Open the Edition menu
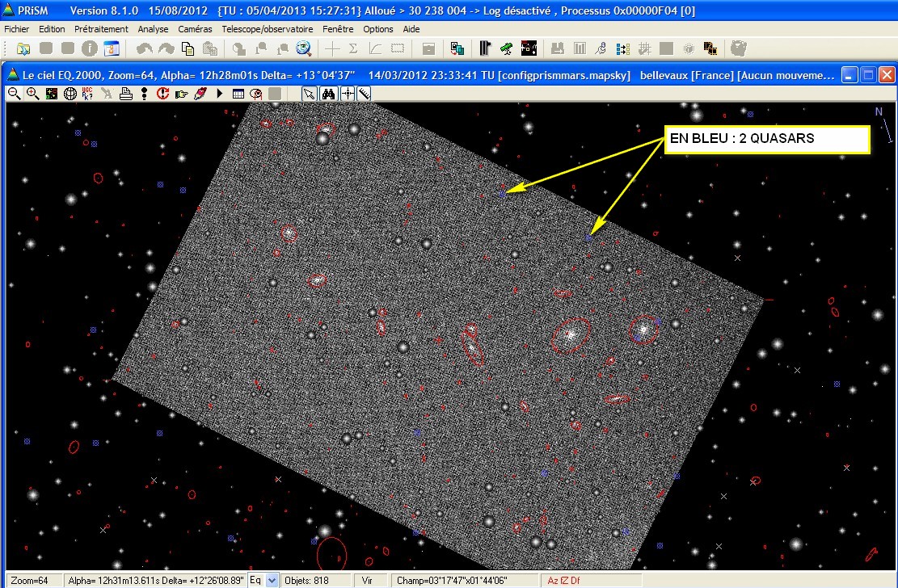Viewport: 898px width, 588px height. tap(52, 28)
